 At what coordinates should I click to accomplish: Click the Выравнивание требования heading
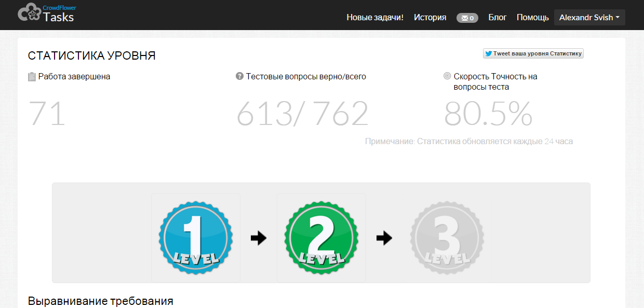(101, 301)
